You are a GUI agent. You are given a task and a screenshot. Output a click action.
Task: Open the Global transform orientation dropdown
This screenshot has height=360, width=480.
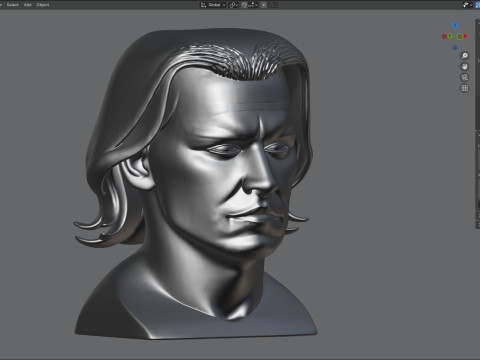pos(213,5)
